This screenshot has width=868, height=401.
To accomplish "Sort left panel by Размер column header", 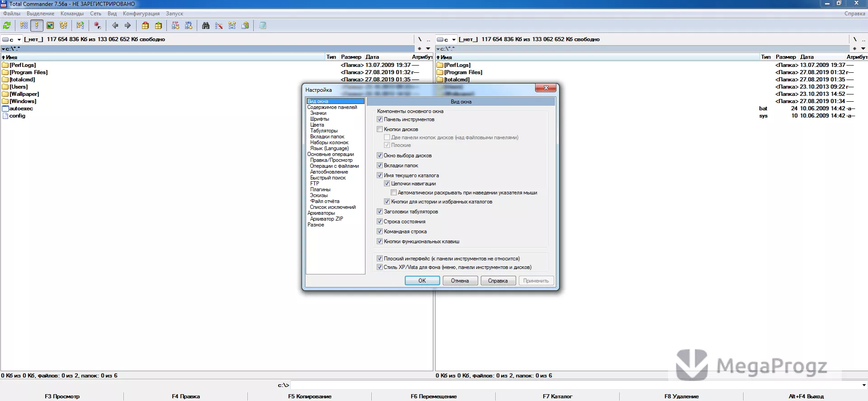I will click(x=351, y=57).
